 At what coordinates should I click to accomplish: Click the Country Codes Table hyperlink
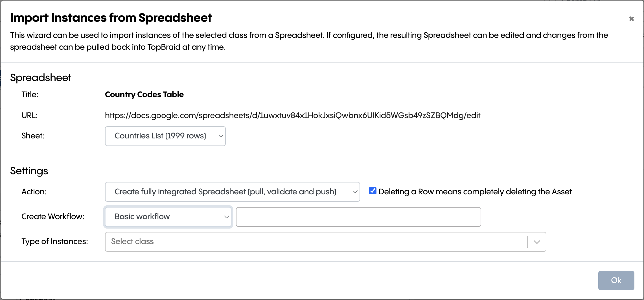coord(292,115)
